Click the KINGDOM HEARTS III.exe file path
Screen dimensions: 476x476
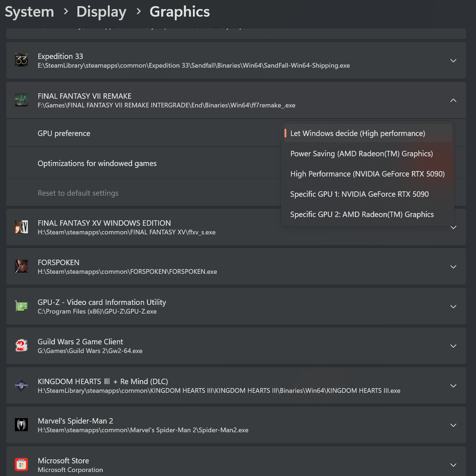[x=219, y=391]
